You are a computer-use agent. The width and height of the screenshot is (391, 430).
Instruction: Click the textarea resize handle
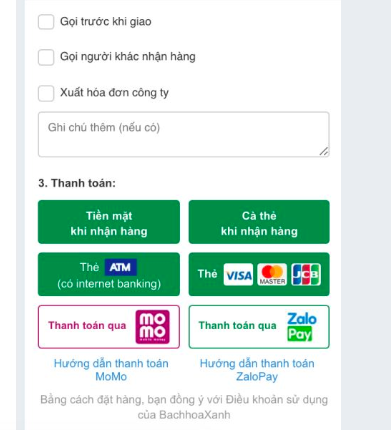point(324,151)
